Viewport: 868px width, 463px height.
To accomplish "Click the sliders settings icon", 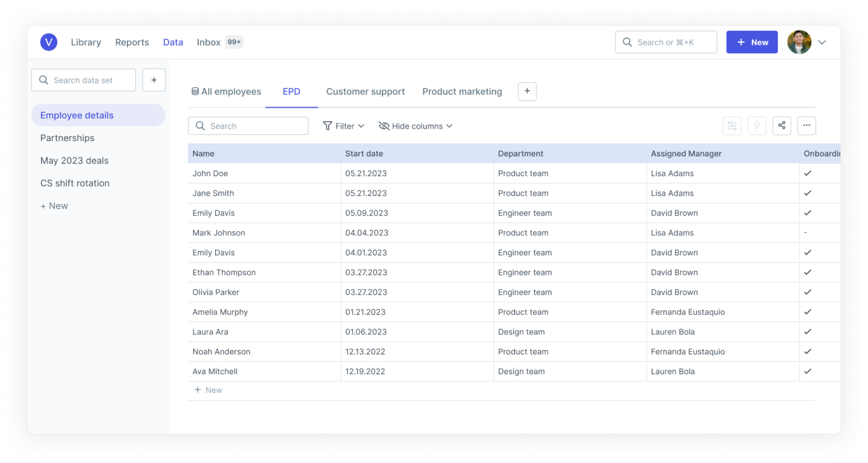I will click(x=732, y=126).
